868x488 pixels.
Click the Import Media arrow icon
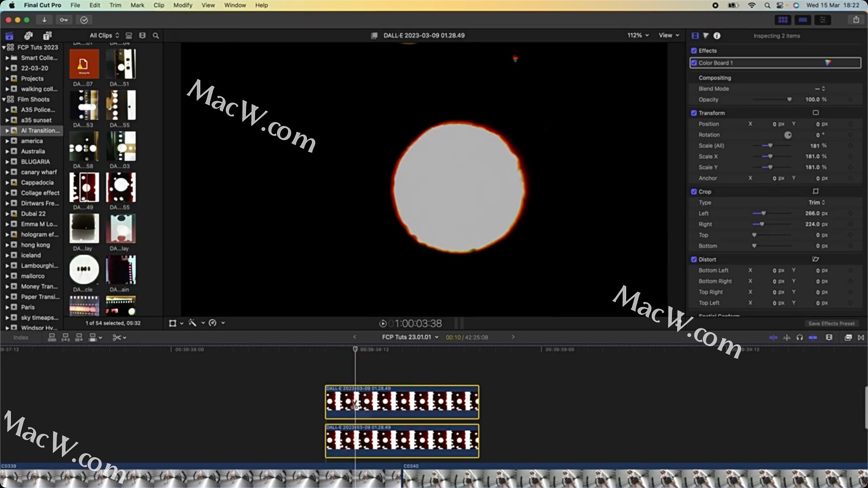(x=44, y=20)
